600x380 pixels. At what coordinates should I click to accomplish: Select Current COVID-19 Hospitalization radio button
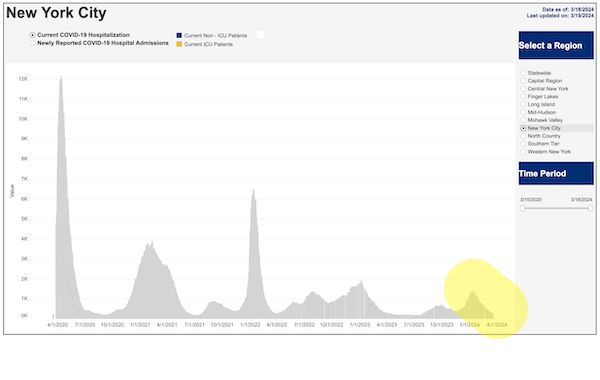coord(33,35)
